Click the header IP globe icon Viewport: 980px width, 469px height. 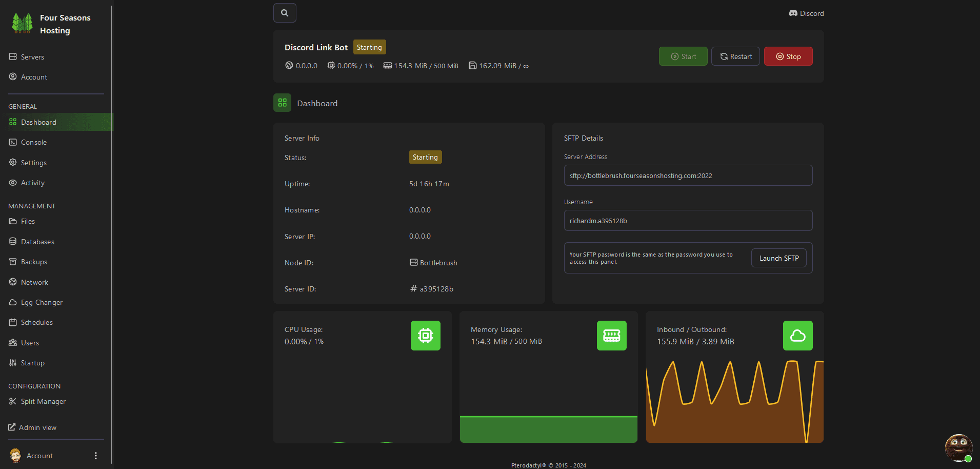289,65
